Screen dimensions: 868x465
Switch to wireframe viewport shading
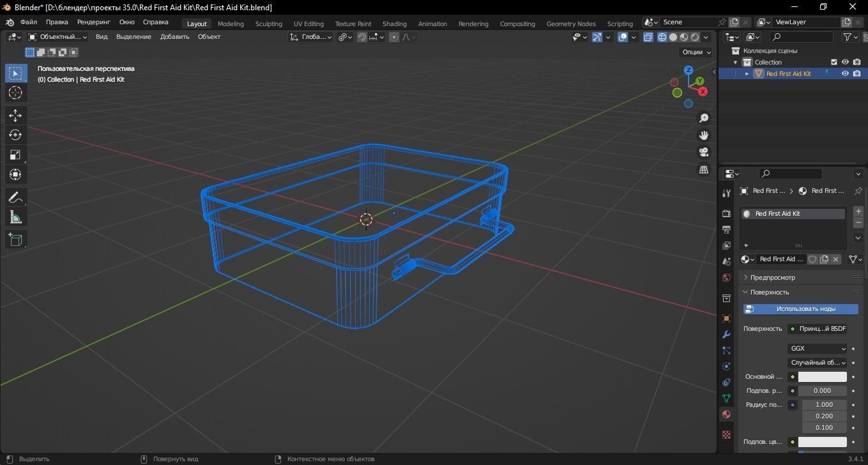coord(662,37)
